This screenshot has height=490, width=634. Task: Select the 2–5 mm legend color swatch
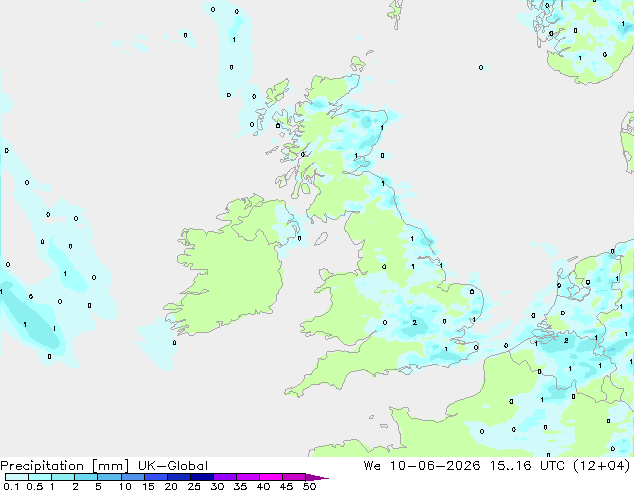tap(86, 477)
